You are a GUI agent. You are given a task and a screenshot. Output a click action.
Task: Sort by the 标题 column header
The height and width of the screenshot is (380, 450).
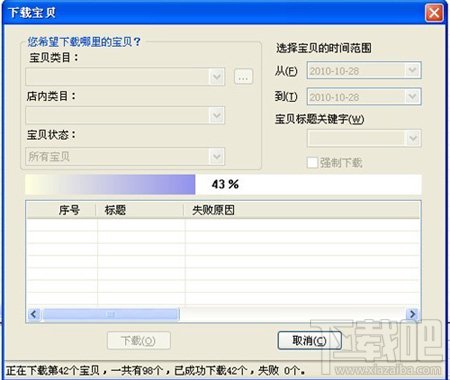point(140,210)
